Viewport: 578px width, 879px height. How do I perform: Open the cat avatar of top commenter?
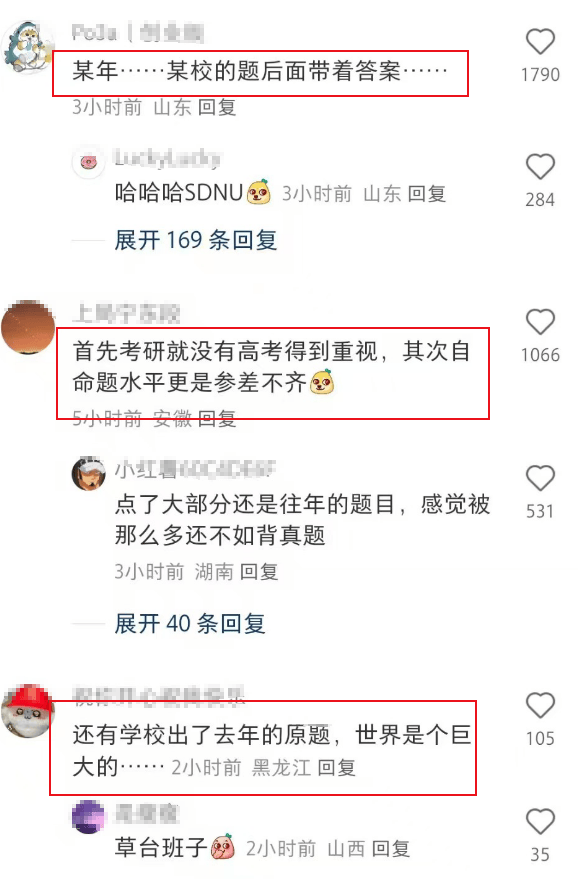(x=28, y=47)
